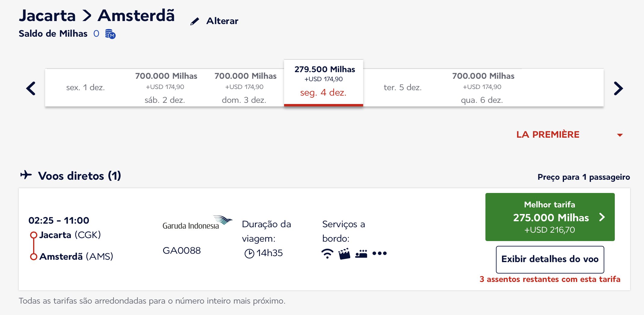Show more onboard services via three dots
The height and width of the screenshot is (315, 644).
pyautogui.click(x=379, y=253)
